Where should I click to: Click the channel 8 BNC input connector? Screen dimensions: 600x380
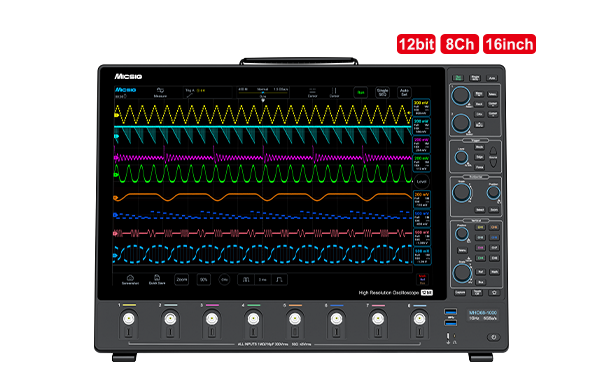coord(419,318)
